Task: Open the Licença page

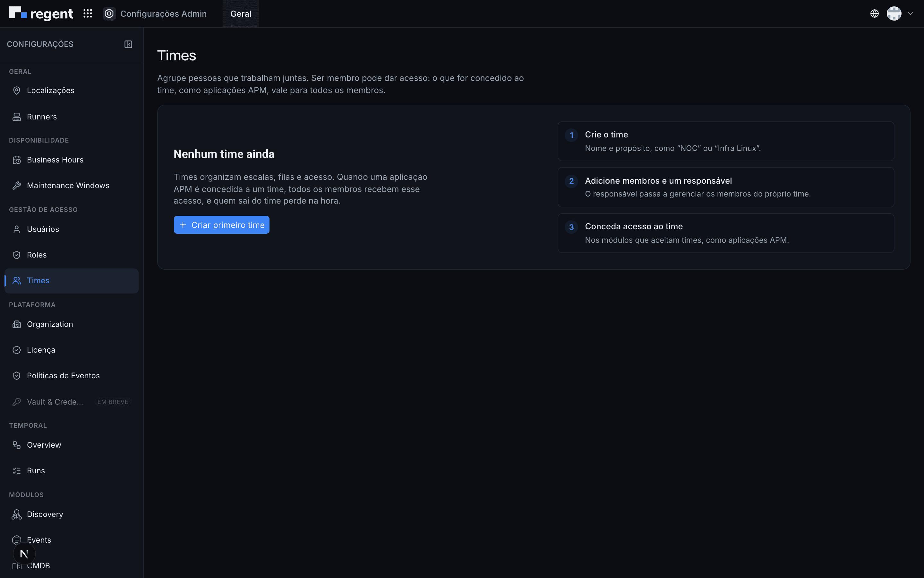Action: [72, 350]
